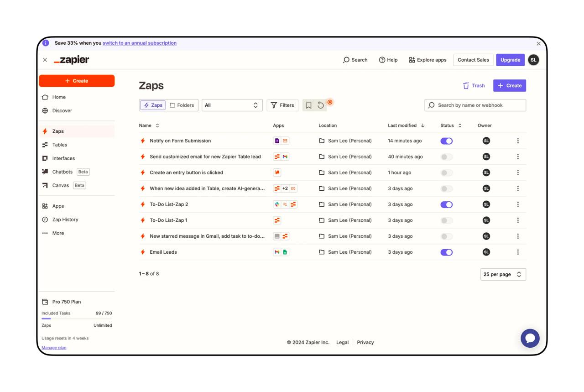Click lightning icon beside To-Do List-Zap 1
584x392 pixels.
coord(143,220)
